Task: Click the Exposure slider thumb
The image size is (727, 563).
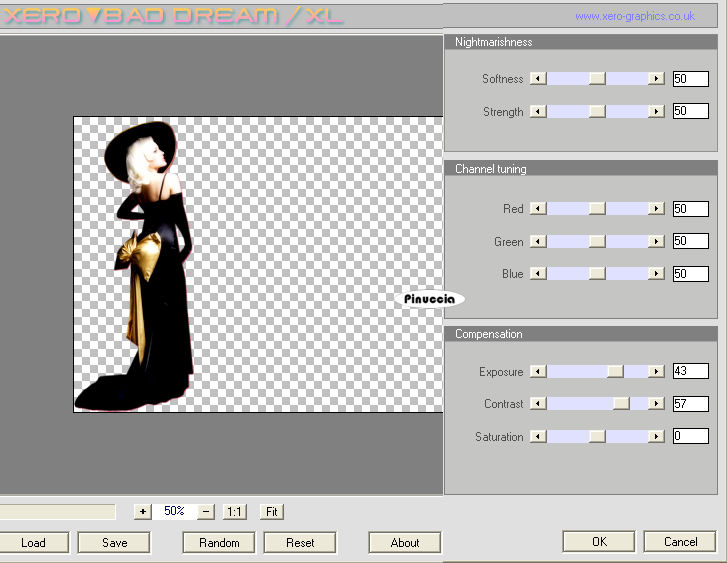Action: pyautogui.click(x=616, y=371)
